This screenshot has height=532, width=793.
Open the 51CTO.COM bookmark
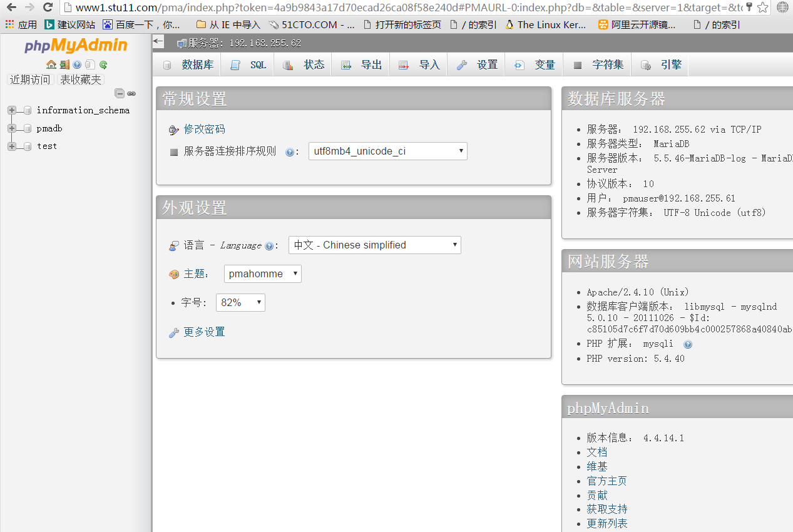[x=311, y=25]
